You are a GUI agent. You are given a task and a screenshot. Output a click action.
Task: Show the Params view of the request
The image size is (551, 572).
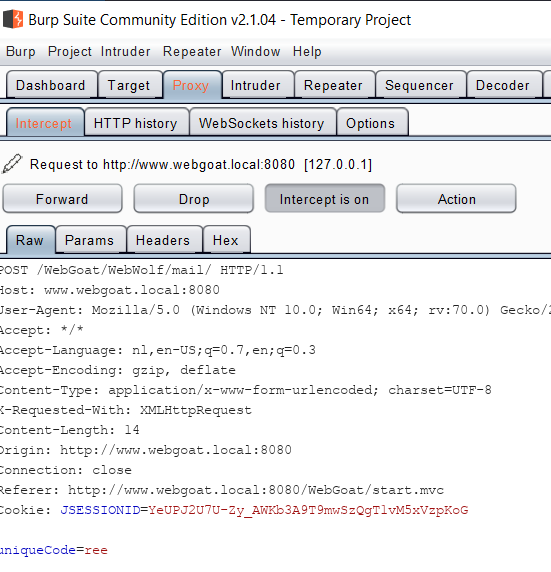(90, 240)
